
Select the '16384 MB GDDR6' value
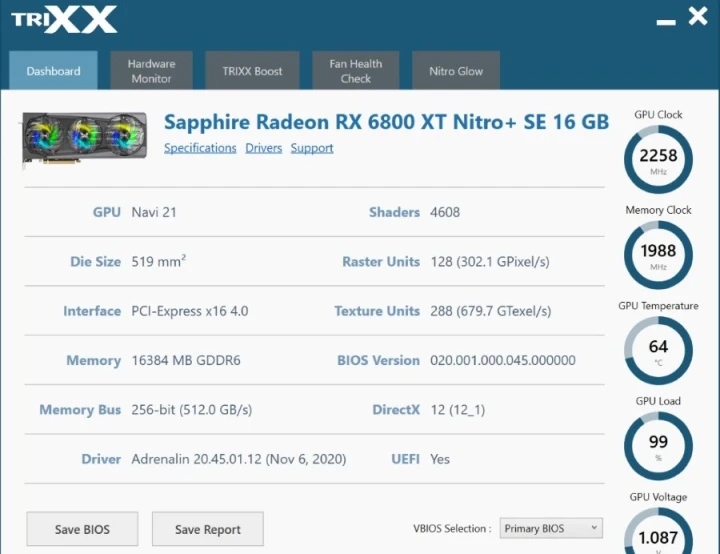[186, 360]
